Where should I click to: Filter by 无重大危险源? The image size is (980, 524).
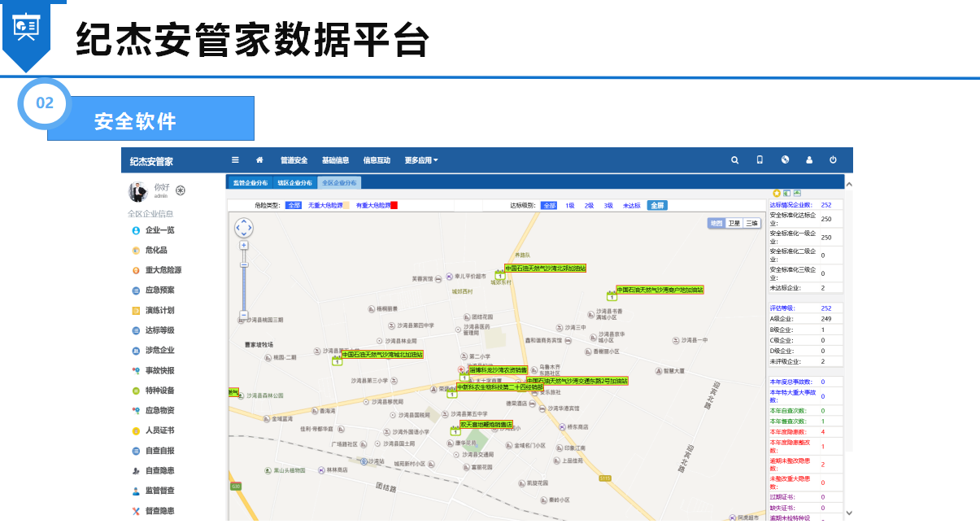324,206
